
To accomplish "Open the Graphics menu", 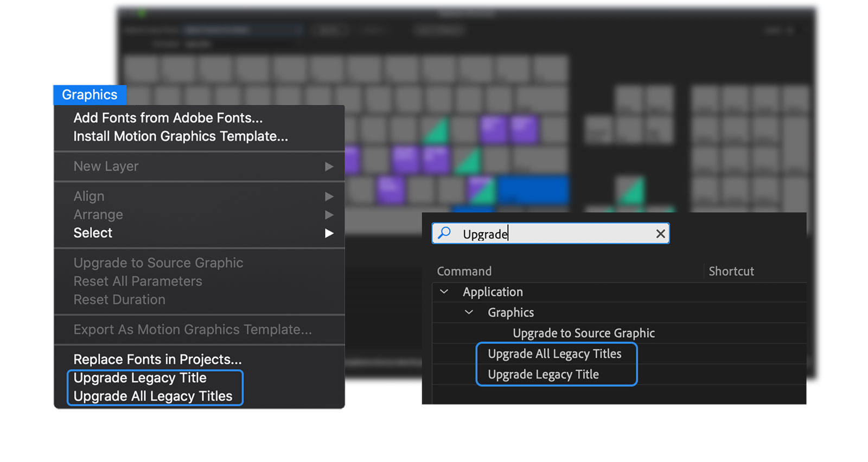I will 90,95.
